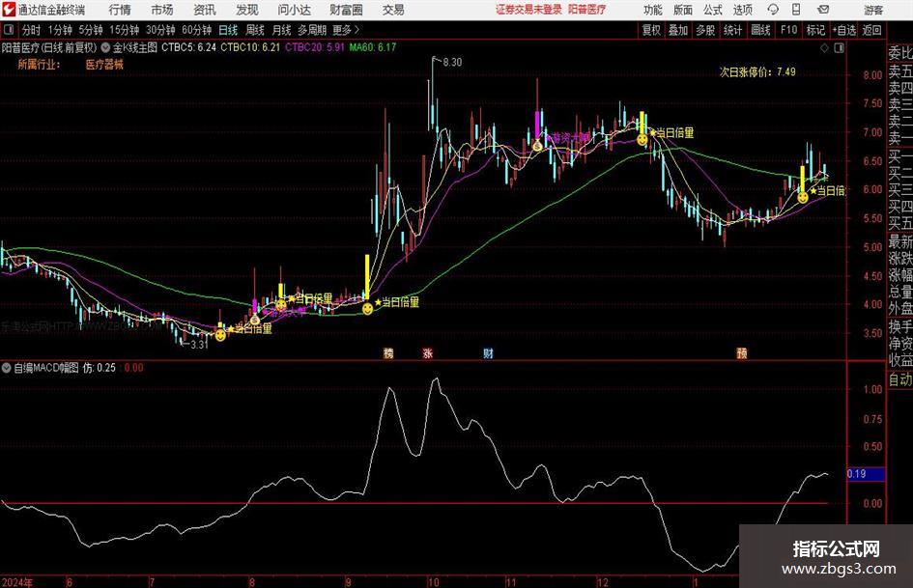
Task: Switch to the 60分钟 period tab
Action: [x=196, y=30]
